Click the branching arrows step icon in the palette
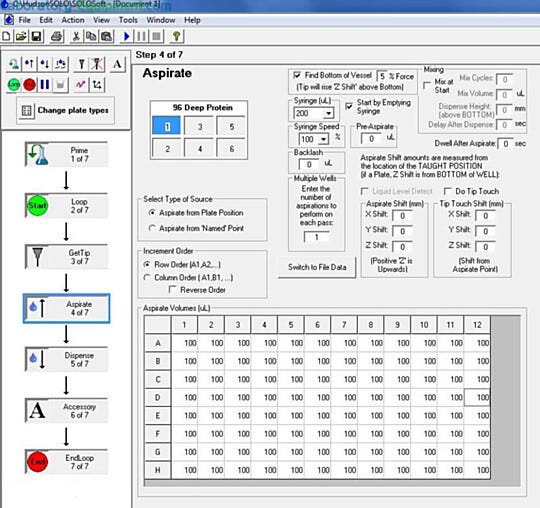This screenshot has width=540, height=508. (97, 84)
